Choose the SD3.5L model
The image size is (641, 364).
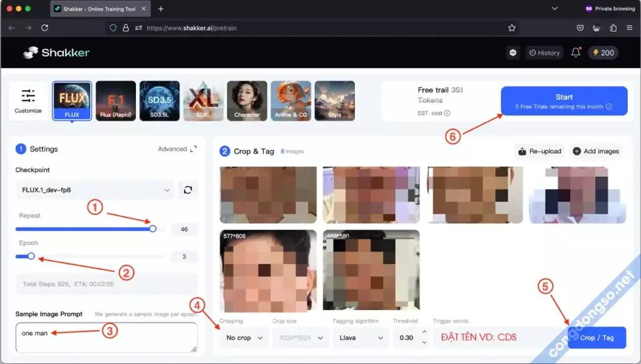[159, 100]
